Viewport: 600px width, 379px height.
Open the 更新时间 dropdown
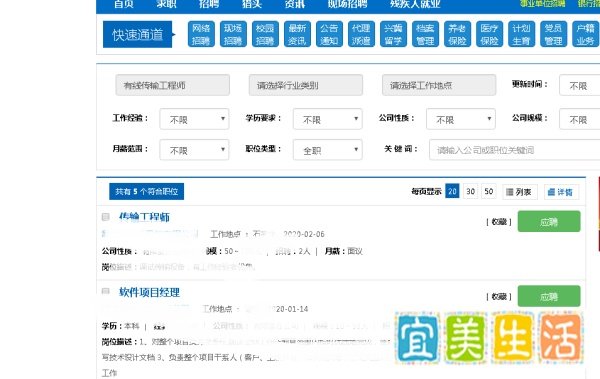579,85
